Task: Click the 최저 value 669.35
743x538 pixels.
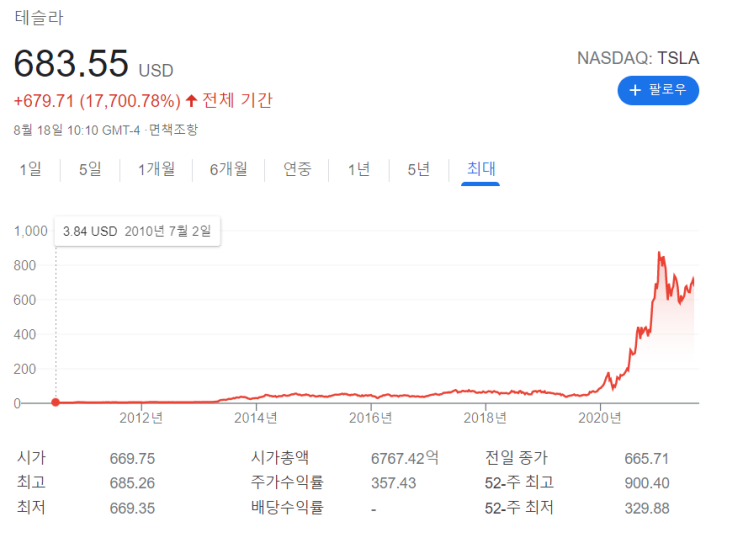Action: click(132, 508)
